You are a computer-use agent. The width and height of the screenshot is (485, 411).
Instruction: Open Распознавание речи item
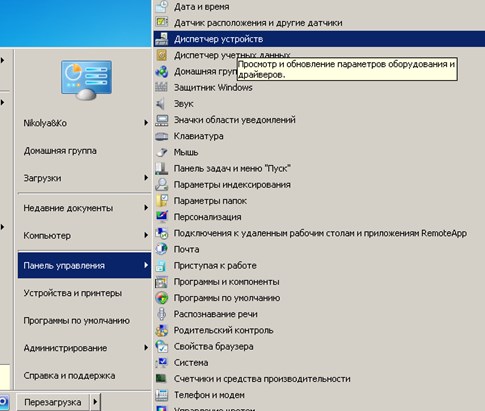coord(319,314)
